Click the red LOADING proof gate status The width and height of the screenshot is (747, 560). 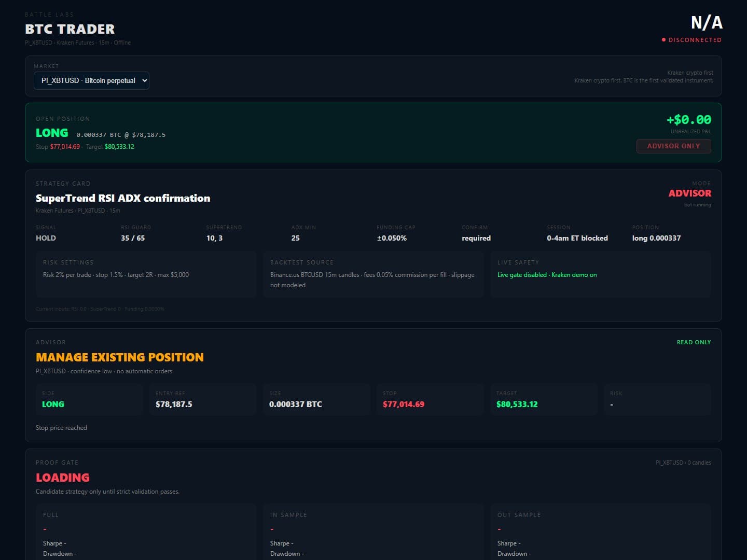[x=63, y=478]
